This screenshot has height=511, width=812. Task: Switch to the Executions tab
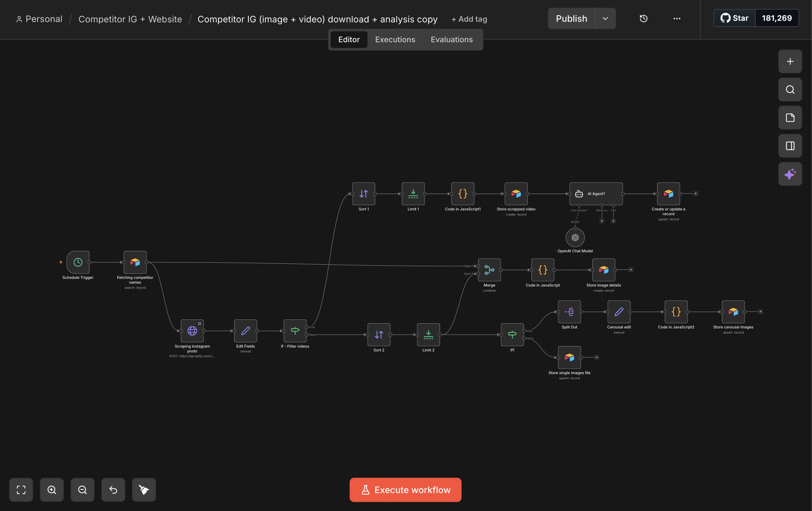point(395,39)
